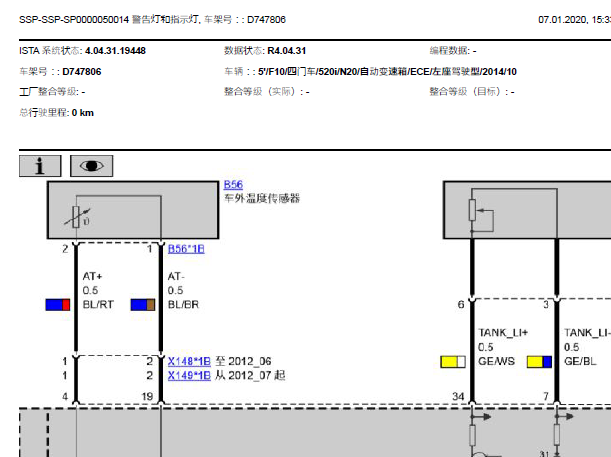
Task: Select the TANK_LI+ signal label
Action: [503, 333]
